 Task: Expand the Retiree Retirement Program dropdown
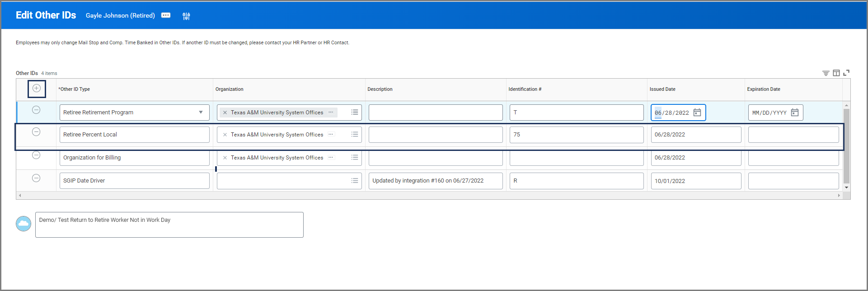201,113
